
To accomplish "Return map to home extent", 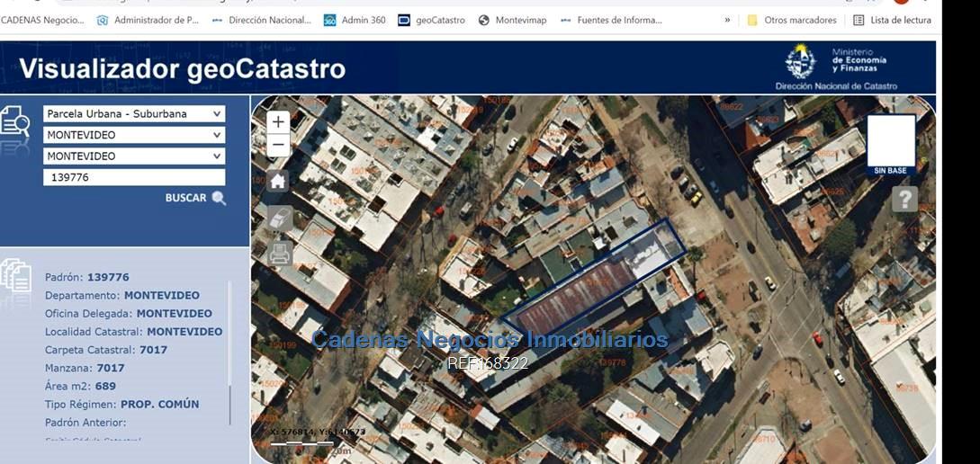I will 278,181.
